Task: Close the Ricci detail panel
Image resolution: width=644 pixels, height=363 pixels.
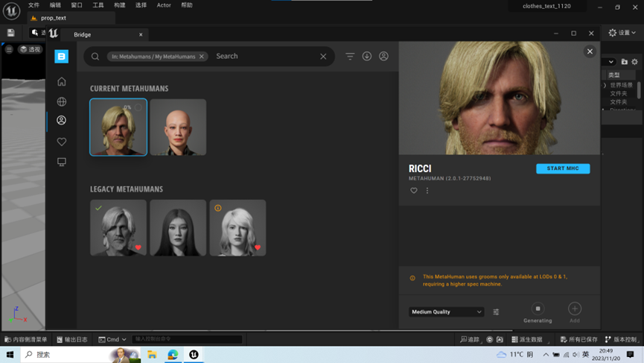Action: (x=590, y=51)
